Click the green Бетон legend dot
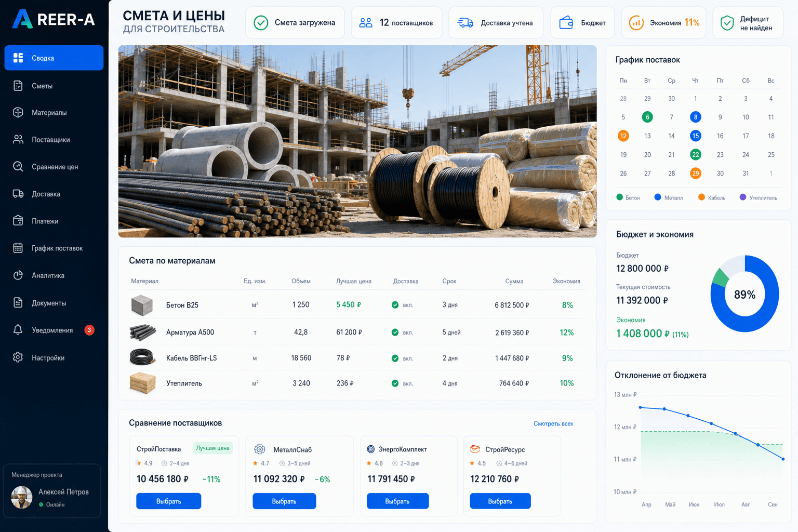 [x=619, y=197]
